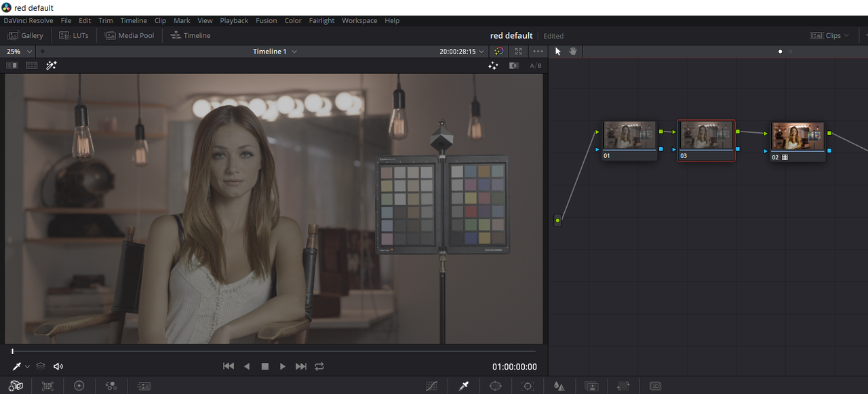Open the LUTs panel
This screenshot has width=868, height=394.
74,35
